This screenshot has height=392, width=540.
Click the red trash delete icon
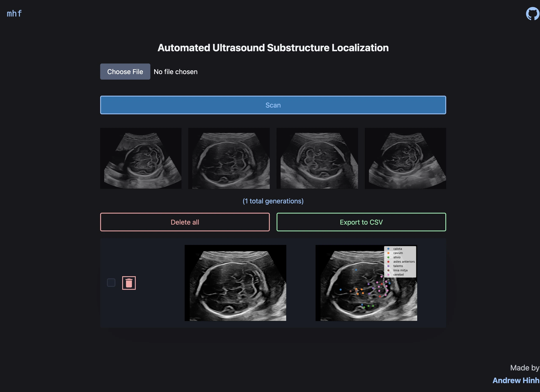pyautogui.click(x=129, y=283)
